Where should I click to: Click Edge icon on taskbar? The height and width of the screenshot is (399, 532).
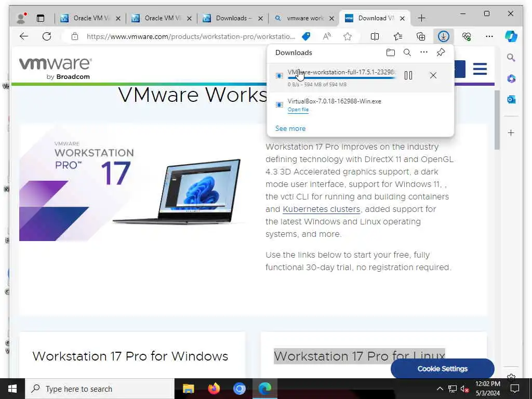(x=264, y=389)
